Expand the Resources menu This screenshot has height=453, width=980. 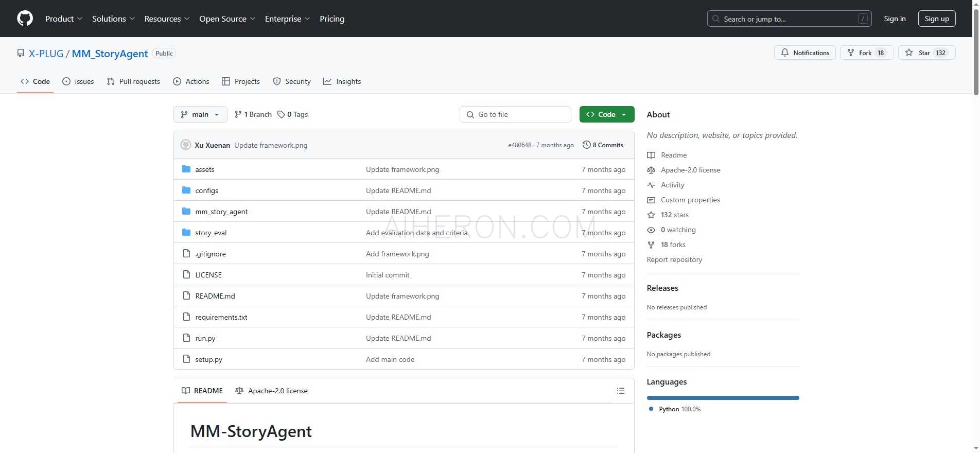[x=167, y=19]
